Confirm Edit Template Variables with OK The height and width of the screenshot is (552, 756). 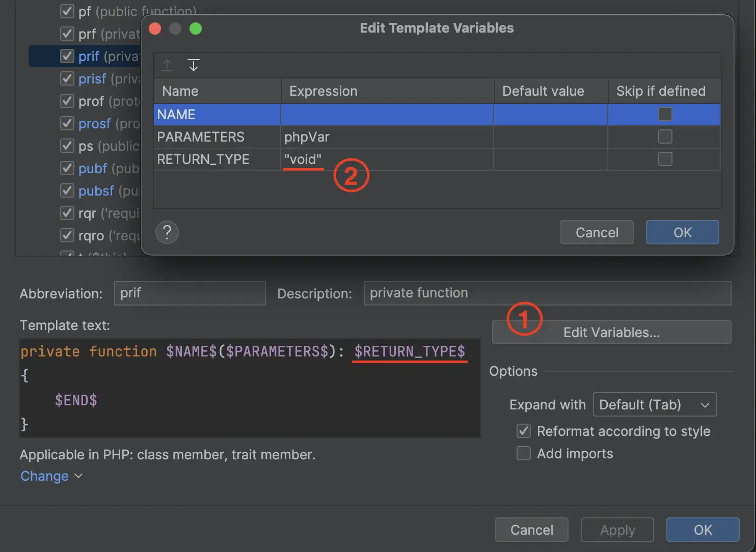pyautogui.click(x=682, y=232)
